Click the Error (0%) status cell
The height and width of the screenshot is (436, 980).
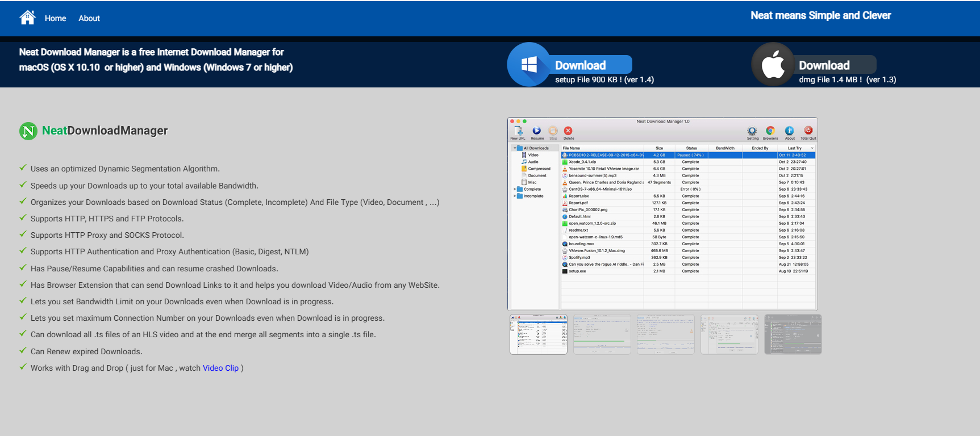[690, 189]
